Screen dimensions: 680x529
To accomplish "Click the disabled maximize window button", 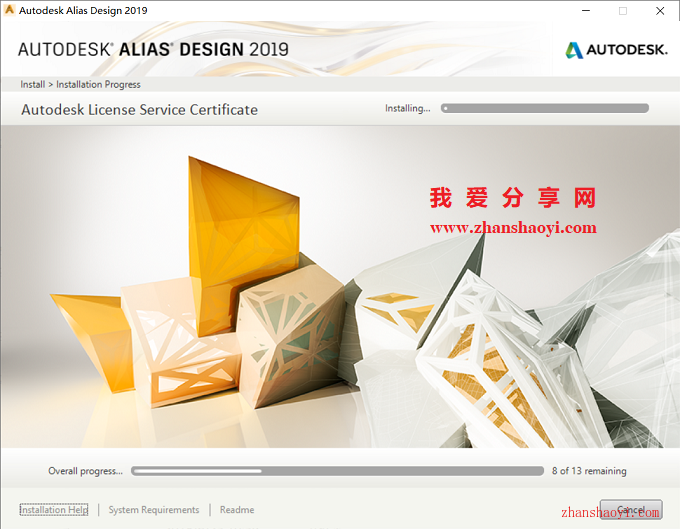I will pyautogui.click(x=623, y=10).
